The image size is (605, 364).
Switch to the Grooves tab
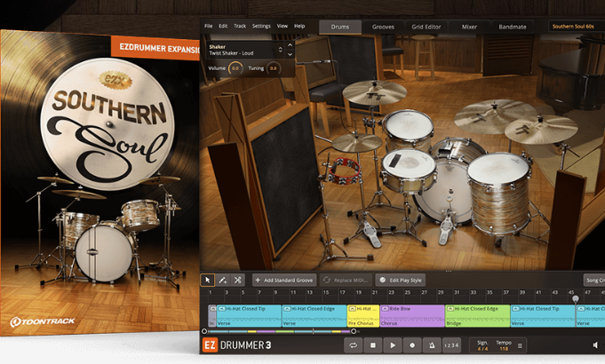(383, 27)
